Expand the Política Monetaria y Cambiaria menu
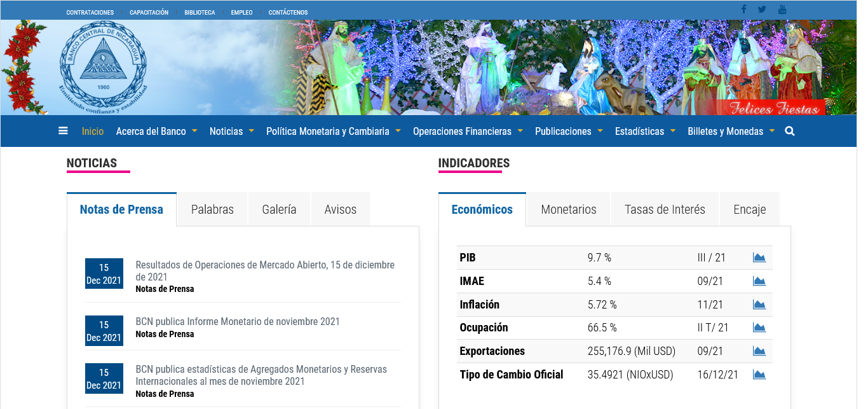This screenshot has height=409, width=868. (333, 131)
